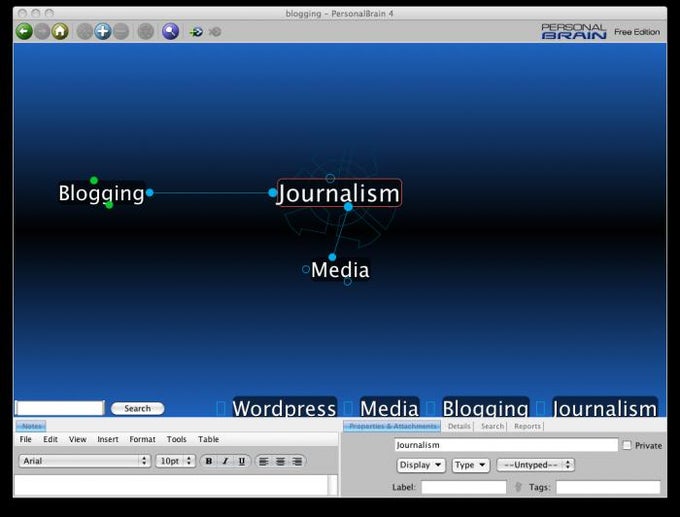680x517 pixels.
Task: Click the notes area vertical scrollbar
Action: (333, 485)
